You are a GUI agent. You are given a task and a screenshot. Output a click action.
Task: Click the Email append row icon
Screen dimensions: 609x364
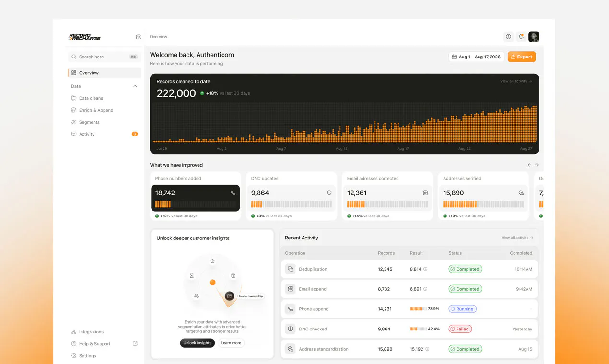point(290,289)
